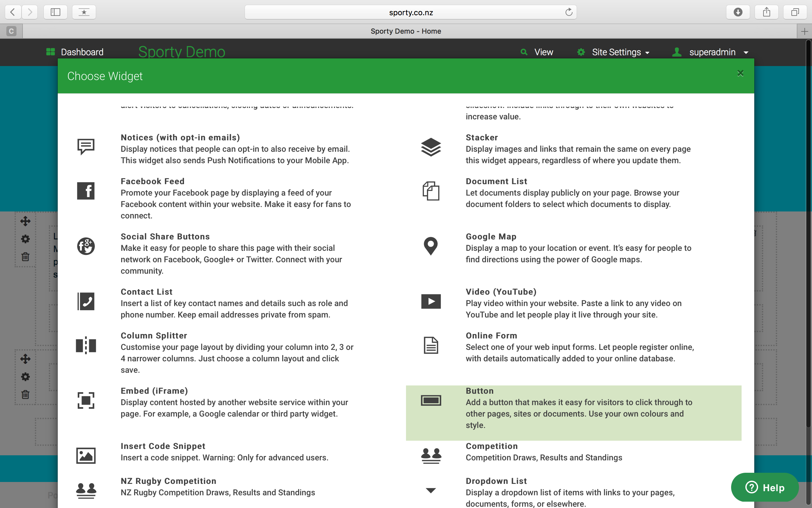Choose the Embed (iFrame) title

(154, 391)
